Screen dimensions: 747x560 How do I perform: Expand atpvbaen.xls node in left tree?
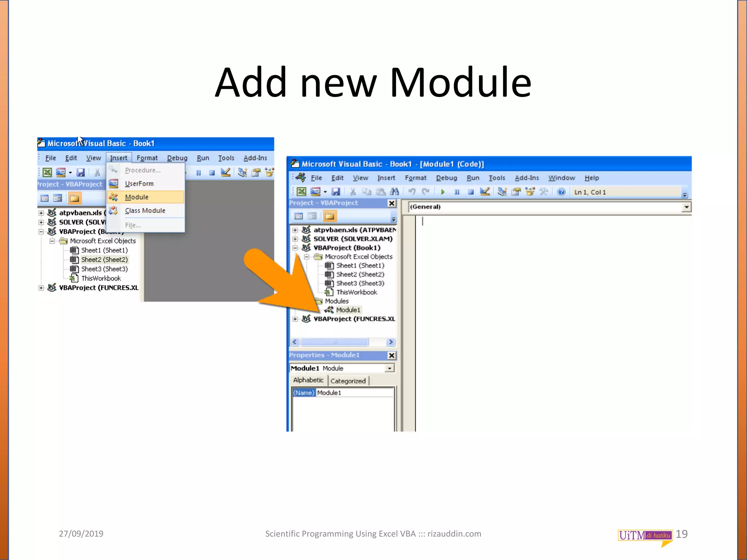coord(41,213)
